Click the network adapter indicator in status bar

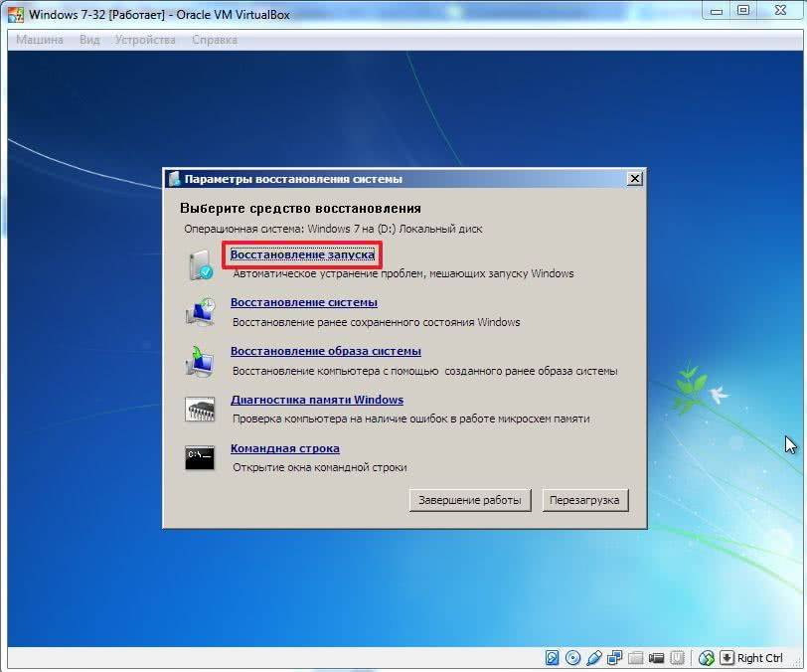[x=615, y=658]
